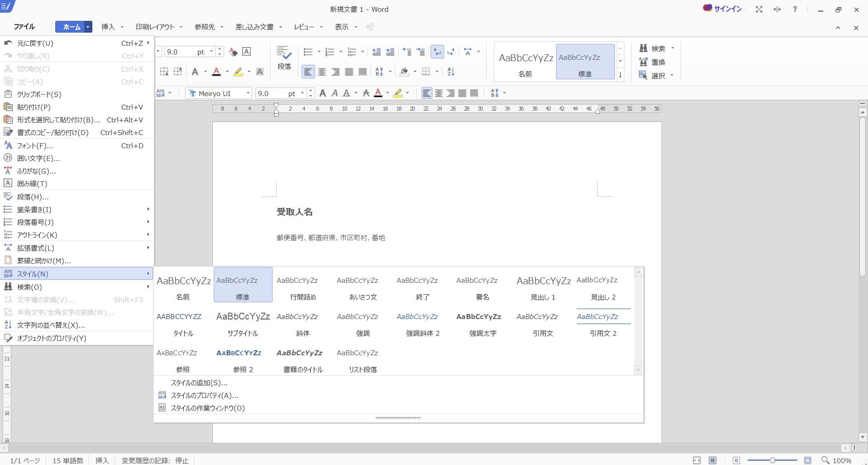
Task: Click the yellow highlighter icon in the lower toolbar
Action: [398, 93]
